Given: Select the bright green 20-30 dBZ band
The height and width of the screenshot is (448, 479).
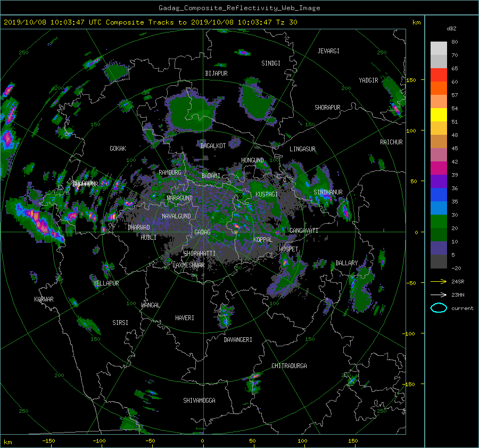Looking at the screenshot, I should (439, 222).
